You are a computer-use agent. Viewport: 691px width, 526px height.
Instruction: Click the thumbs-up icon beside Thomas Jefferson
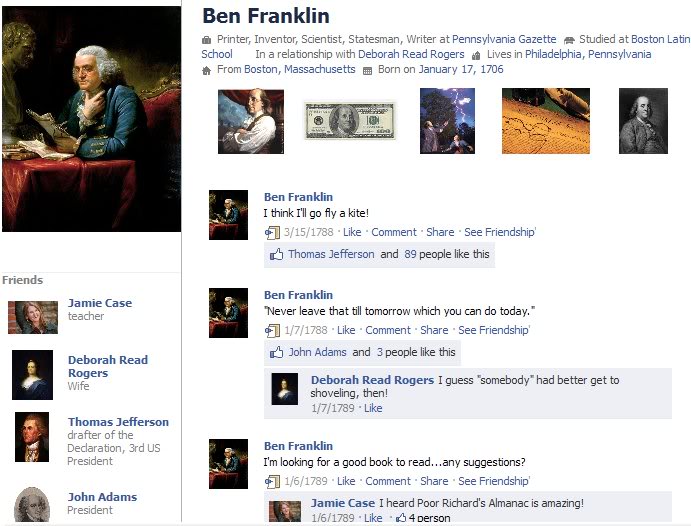276,254
